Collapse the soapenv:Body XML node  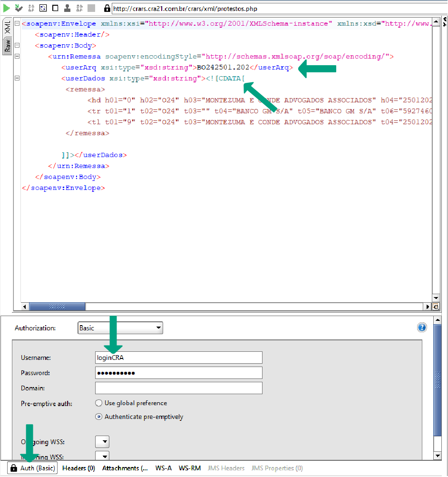tap(17, 46)
